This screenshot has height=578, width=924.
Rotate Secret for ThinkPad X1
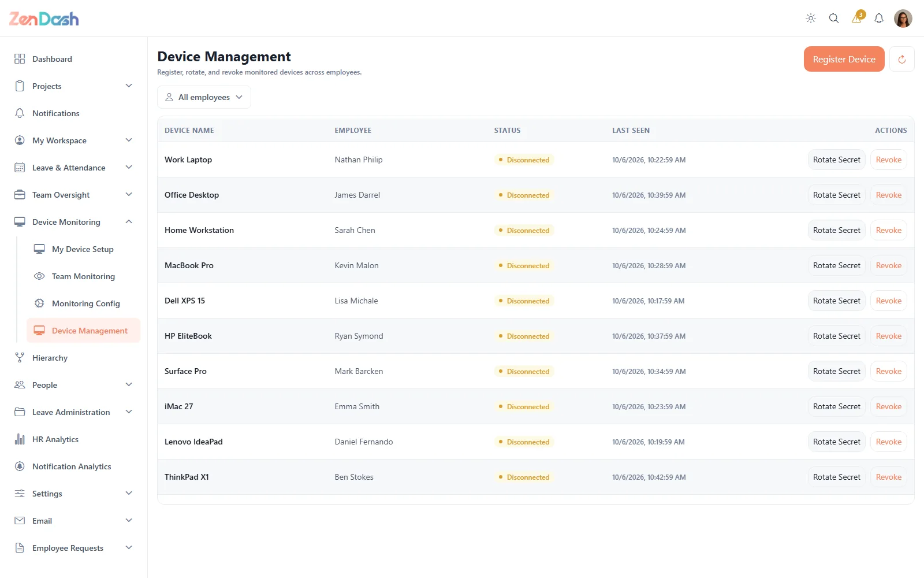836,477
